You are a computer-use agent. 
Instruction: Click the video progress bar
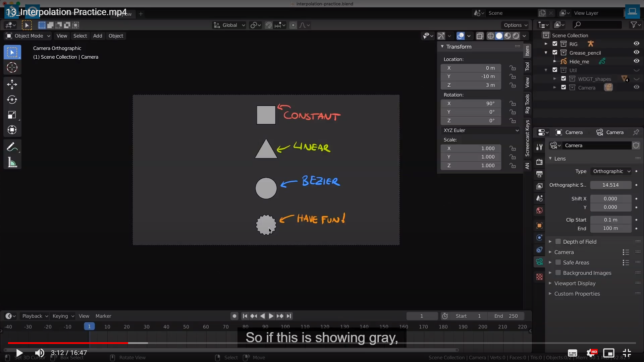pyautogui.click(x=322, y=343)
